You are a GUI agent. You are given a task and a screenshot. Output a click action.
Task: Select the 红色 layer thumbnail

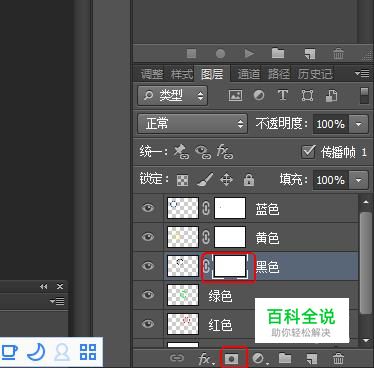[x=183, y=324]
